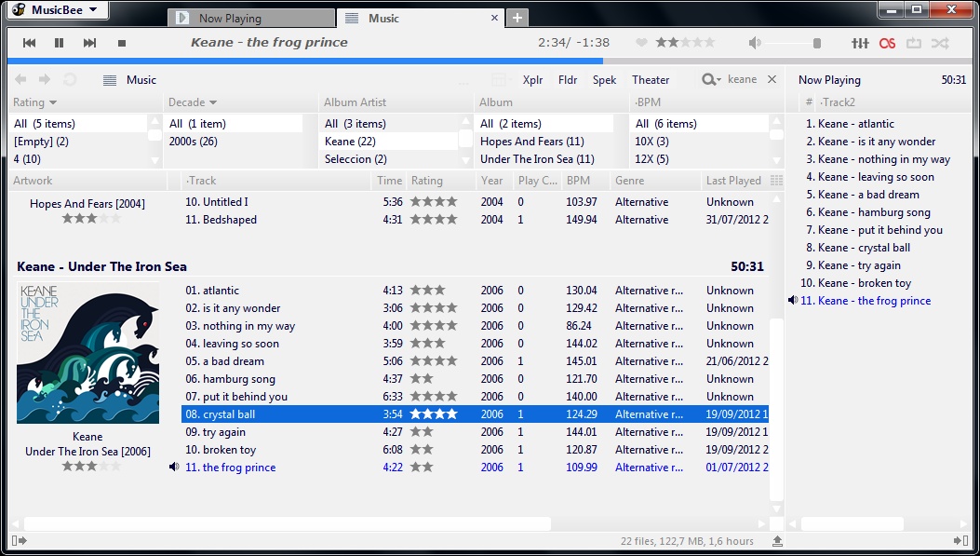Clear the keane search text
The image size is (980, 556).
(772, 80)
